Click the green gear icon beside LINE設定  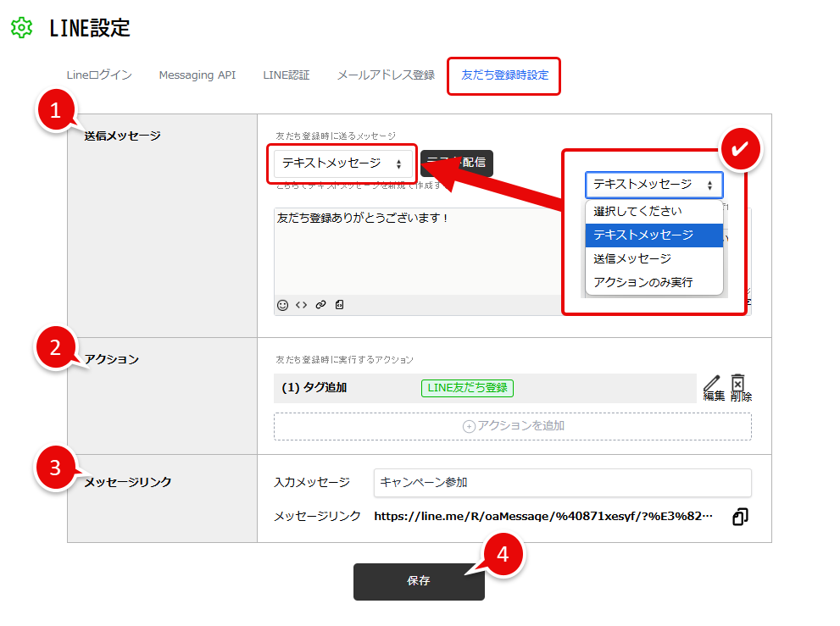click(x=21, y=27)
